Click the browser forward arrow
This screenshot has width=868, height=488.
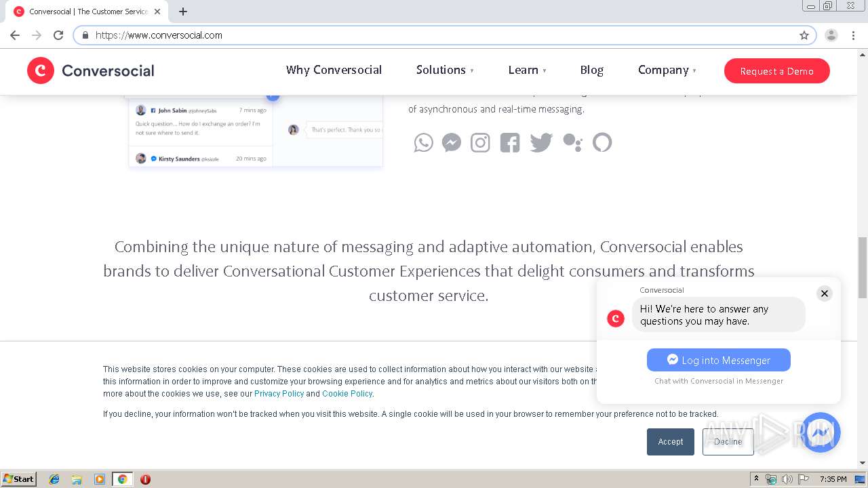coord(37,35)
